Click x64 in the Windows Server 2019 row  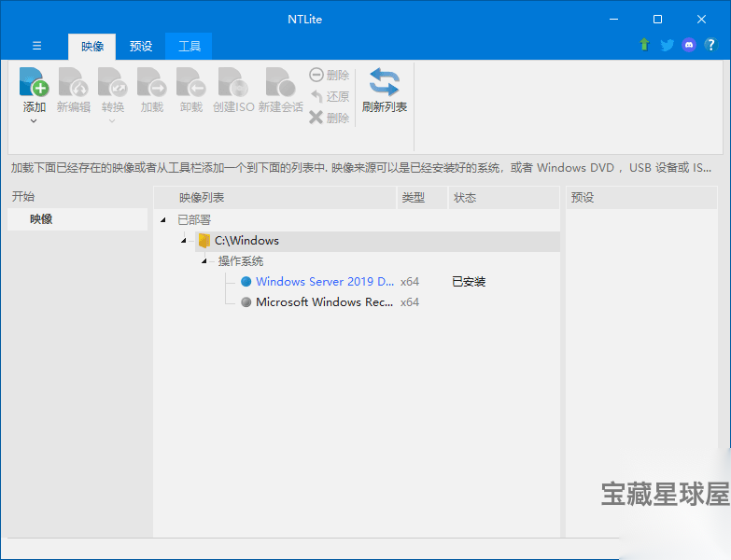tap(409, 281)
